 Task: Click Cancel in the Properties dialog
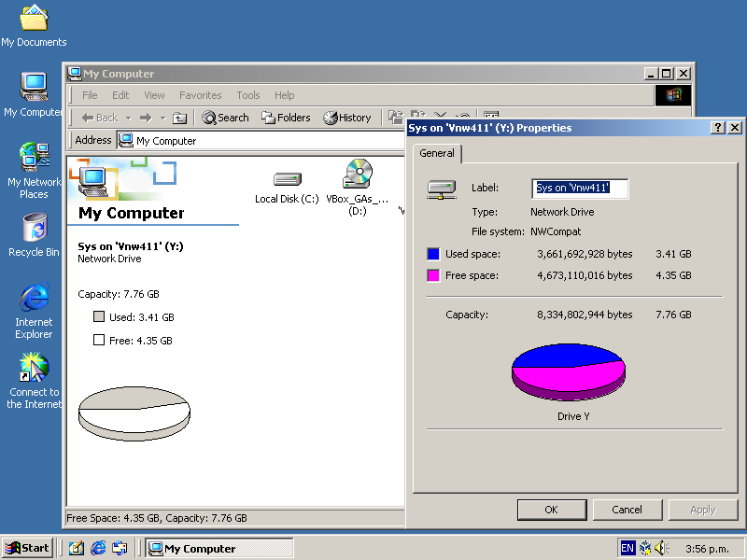pos(627,510)
